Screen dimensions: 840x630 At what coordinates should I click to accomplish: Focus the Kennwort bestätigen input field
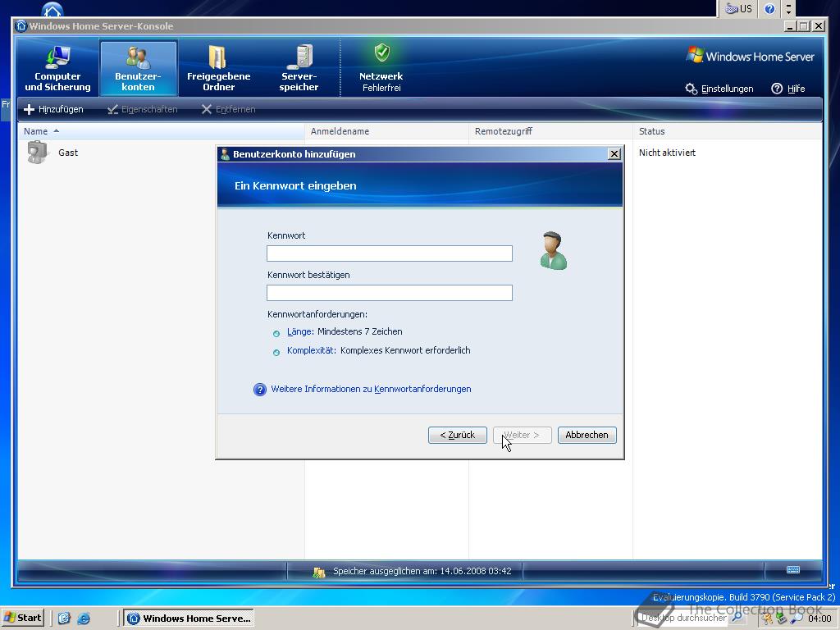tap(390, 293)
